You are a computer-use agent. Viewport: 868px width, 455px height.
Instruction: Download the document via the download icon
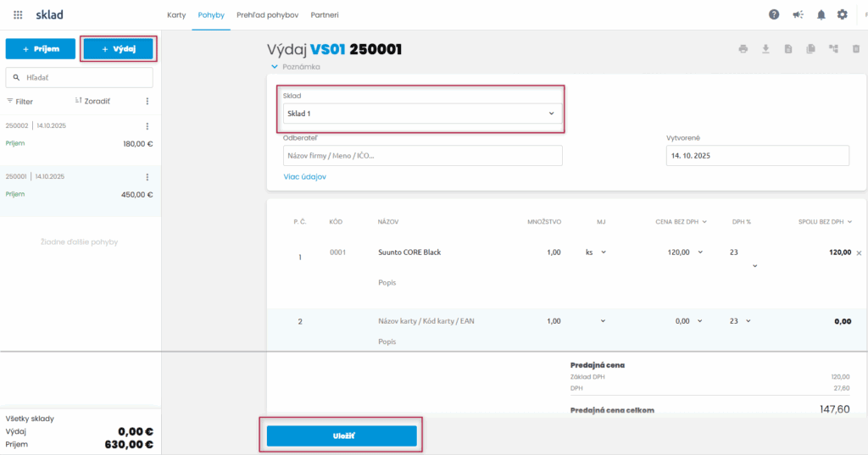pos(765,49)
